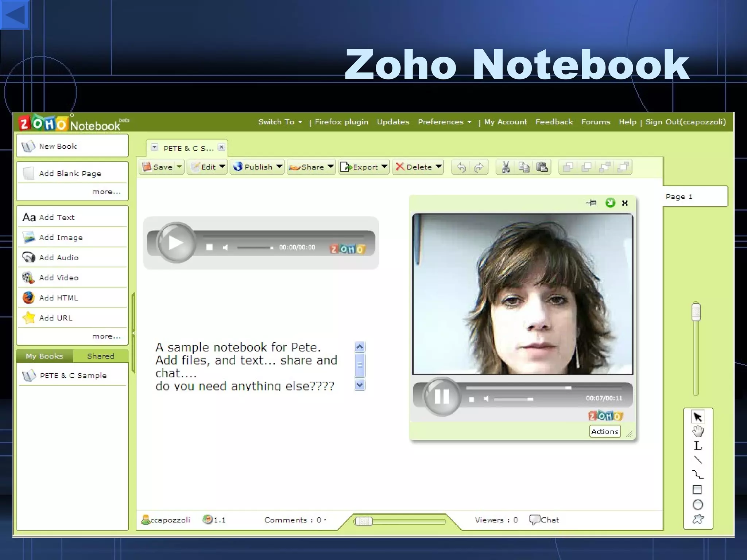Click the Undo arrow in toolbar
Screen dimensions: 747x560
pos(461,167)
